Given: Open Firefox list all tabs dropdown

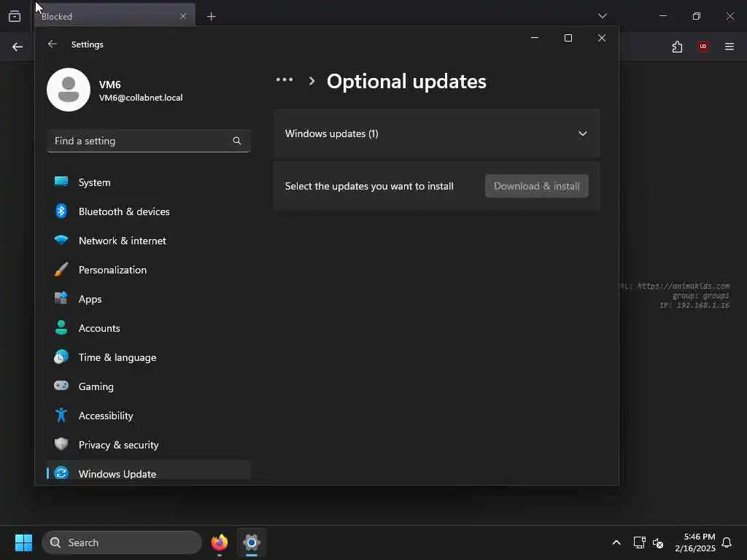Looking at the screenshot, I should coord(602,16).
